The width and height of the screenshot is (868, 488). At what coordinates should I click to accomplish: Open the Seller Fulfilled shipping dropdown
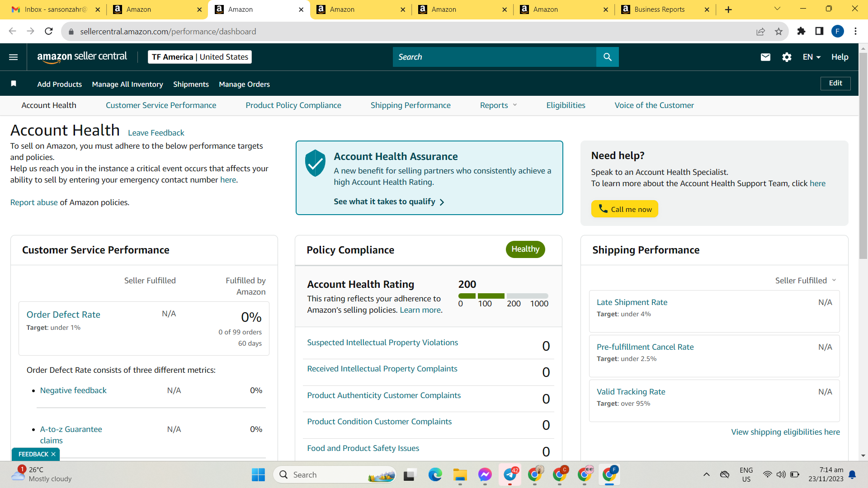point(806,281)
